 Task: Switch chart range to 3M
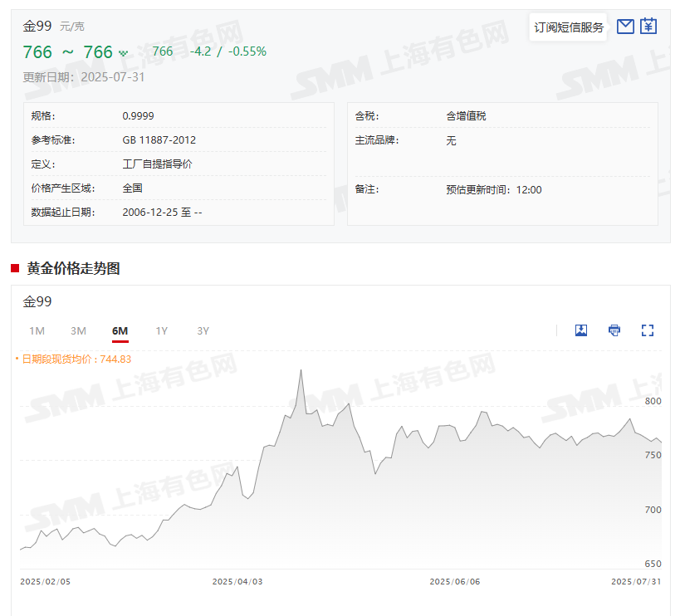pyautogui.click(x=78, y=331)
